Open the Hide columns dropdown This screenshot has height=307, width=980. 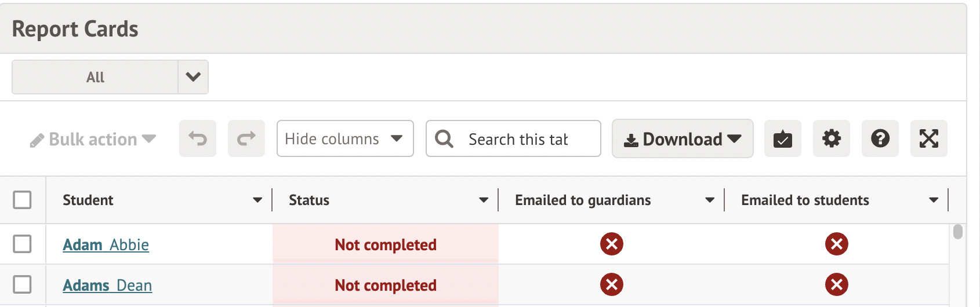[x=345, y=139]
